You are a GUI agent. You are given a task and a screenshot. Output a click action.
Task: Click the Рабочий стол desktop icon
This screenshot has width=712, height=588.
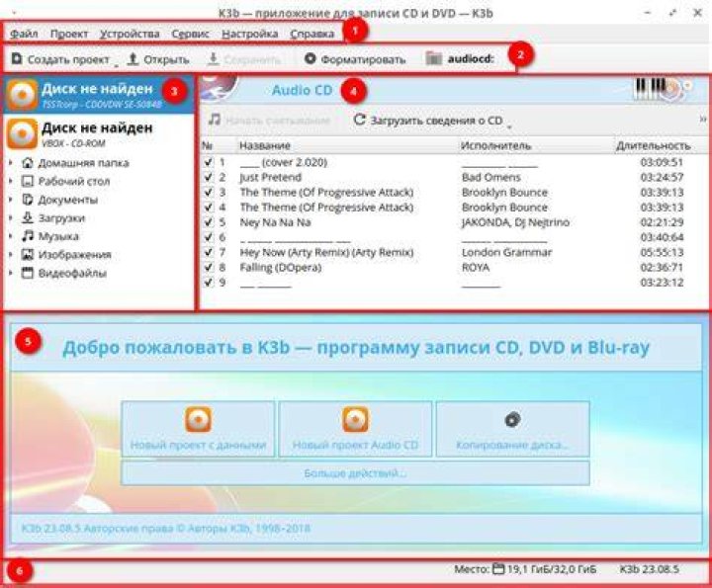click(x=28, y=181)
